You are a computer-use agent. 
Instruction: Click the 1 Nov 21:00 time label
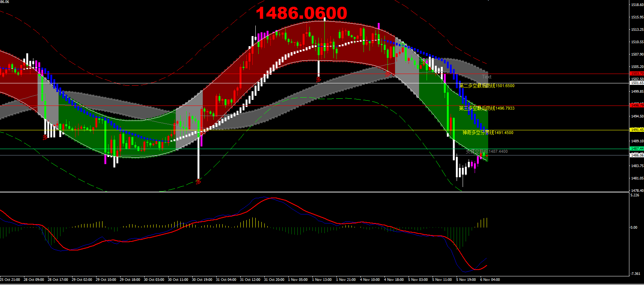[346, 280]
